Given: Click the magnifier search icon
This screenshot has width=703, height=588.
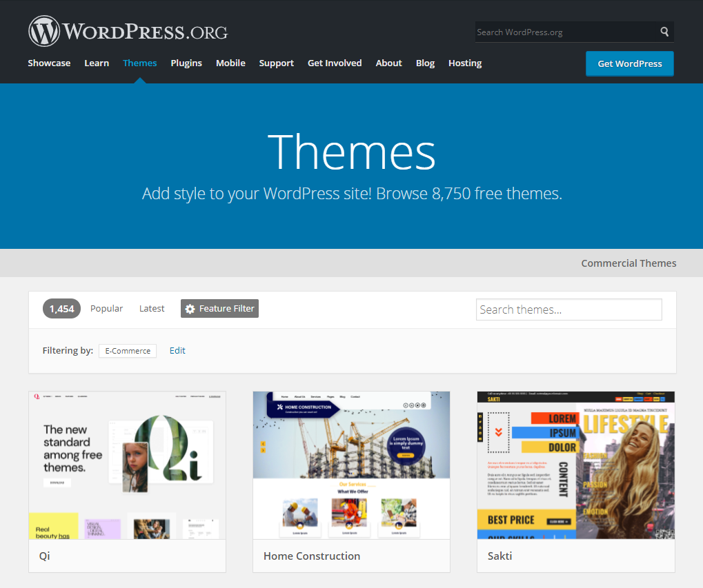Looking at the screenshot, I should pos(664,31).
